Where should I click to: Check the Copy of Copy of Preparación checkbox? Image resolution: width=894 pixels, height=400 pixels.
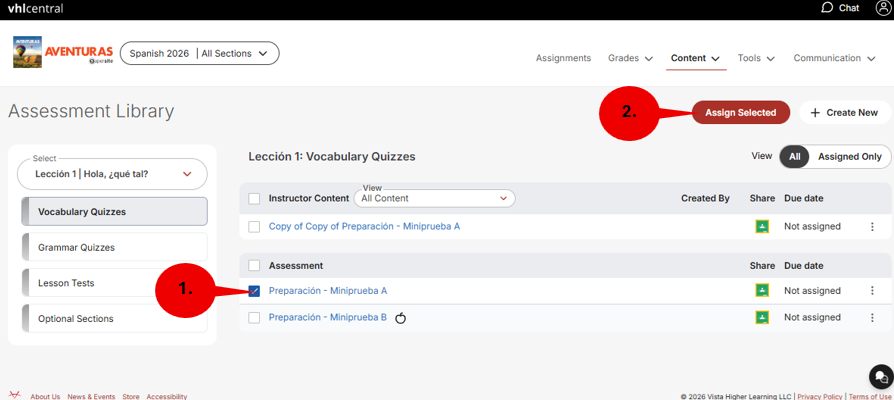click(254, 226)
